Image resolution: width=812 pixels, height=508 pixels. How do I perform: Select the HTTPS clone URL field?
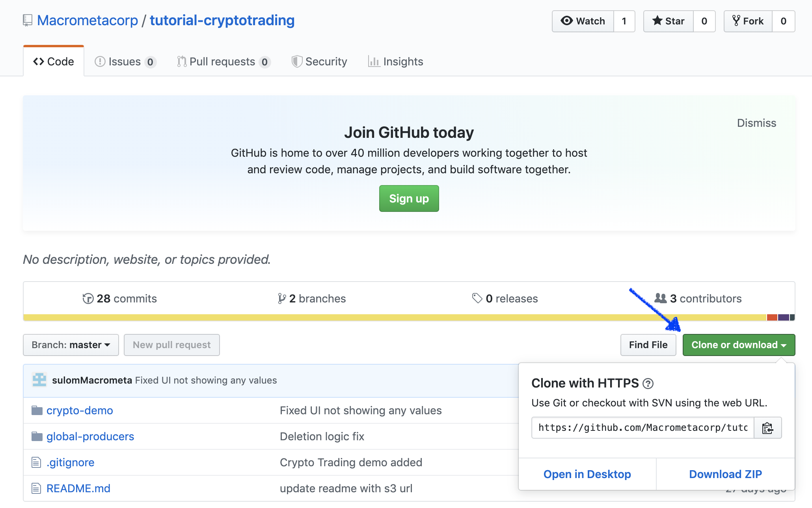643,428
